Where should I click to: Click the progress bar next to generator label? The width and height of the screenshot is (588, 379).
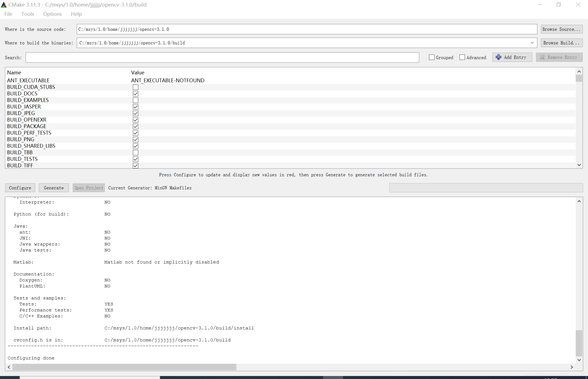[486, 188]
